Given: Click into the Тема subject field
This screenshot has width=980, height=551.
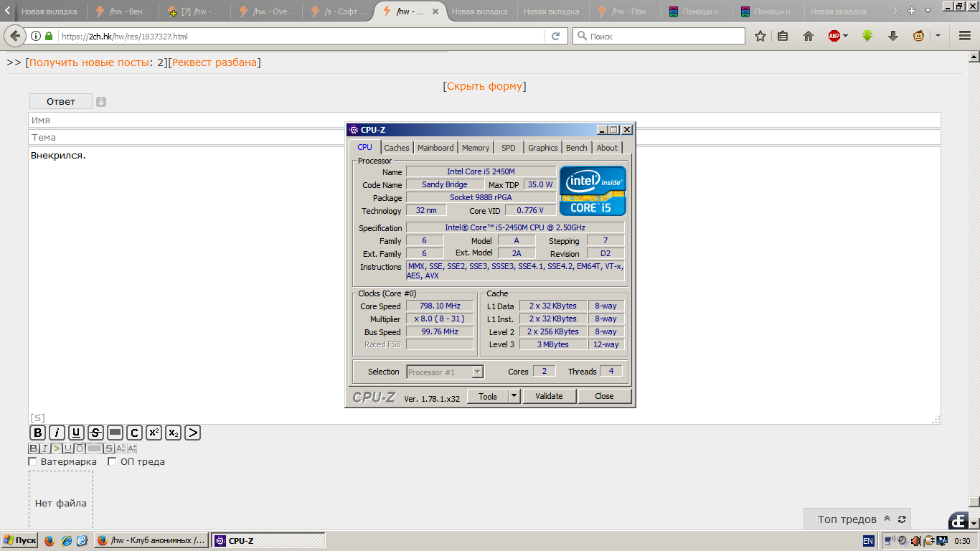Looking at the screenshot, I should (484, 137).
